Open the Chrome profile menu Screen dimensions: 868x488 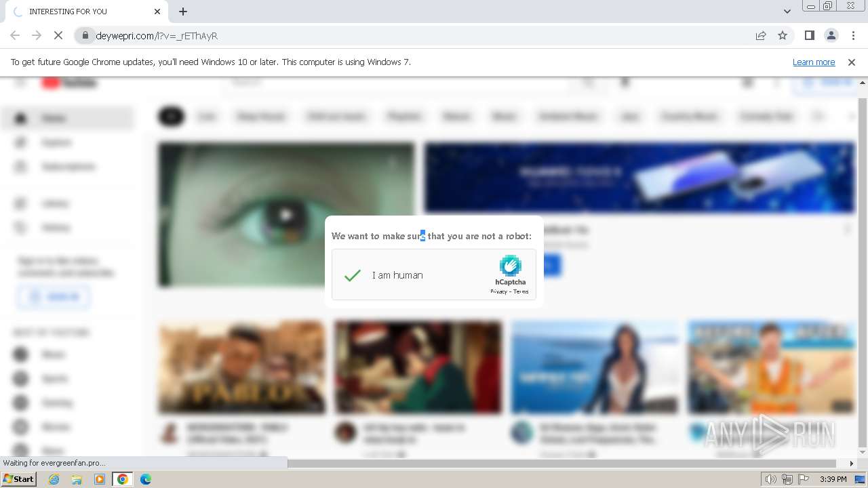831,35
